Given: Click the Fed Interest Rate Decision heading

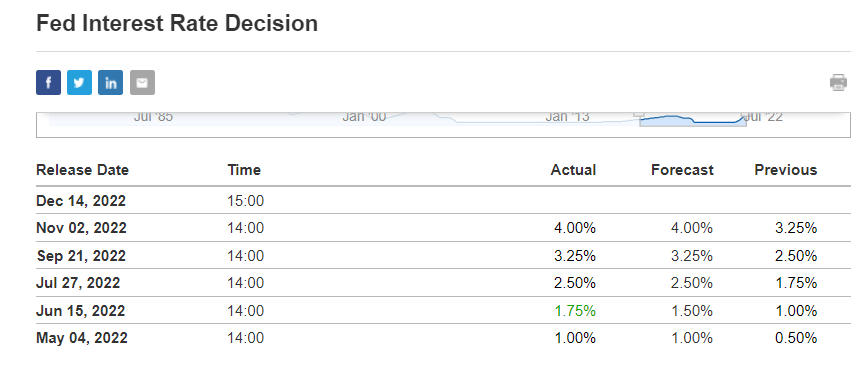Looking at the screenshot, I should click(177, 24).
